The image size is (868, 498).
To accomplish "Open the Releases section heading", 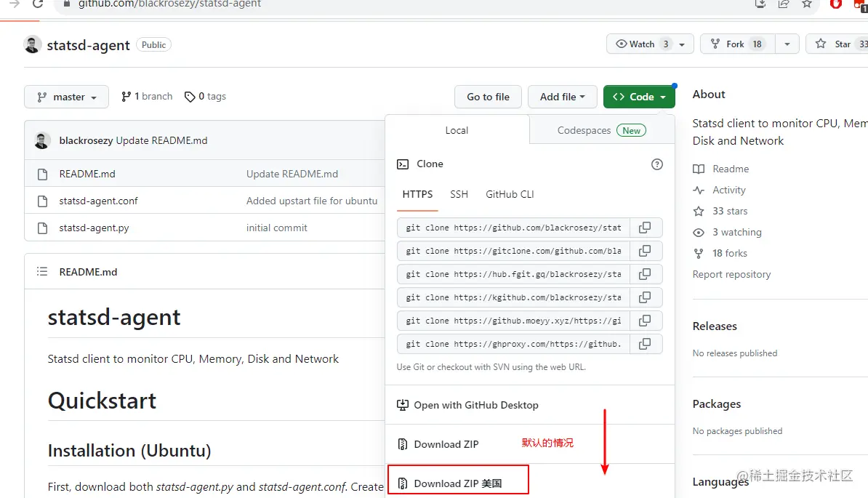I will click(x=715, y=326).
